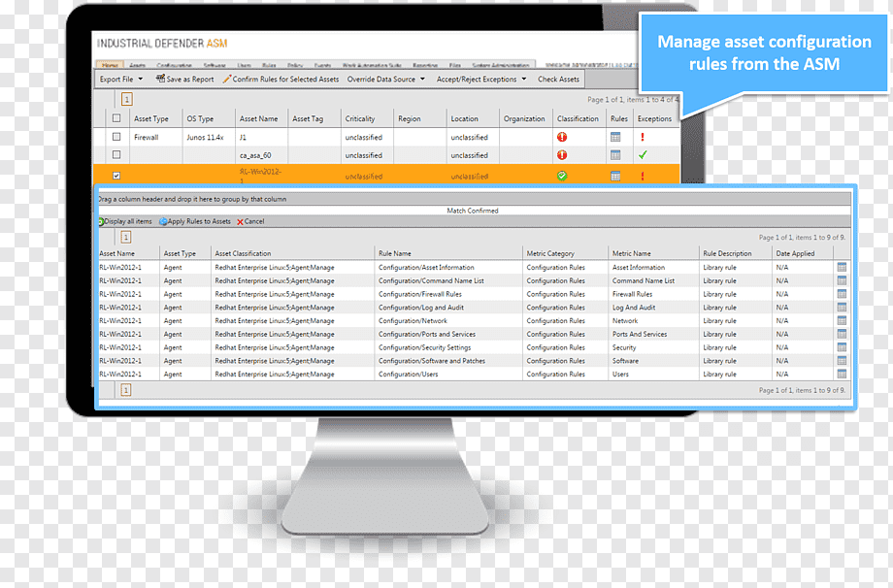Click the 'Log And Audit' metric name cell

point(633,308)
